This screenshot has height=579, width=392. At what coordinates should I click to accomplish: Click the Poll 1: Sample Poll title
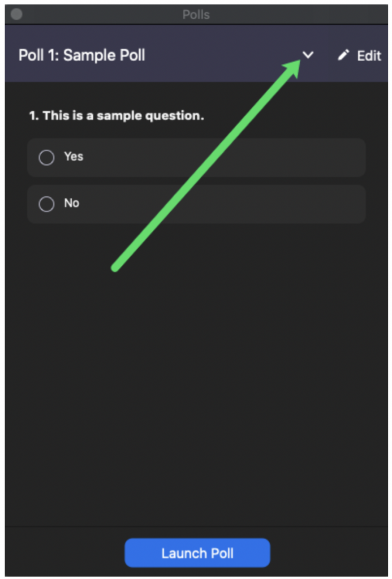pos(82,55)
